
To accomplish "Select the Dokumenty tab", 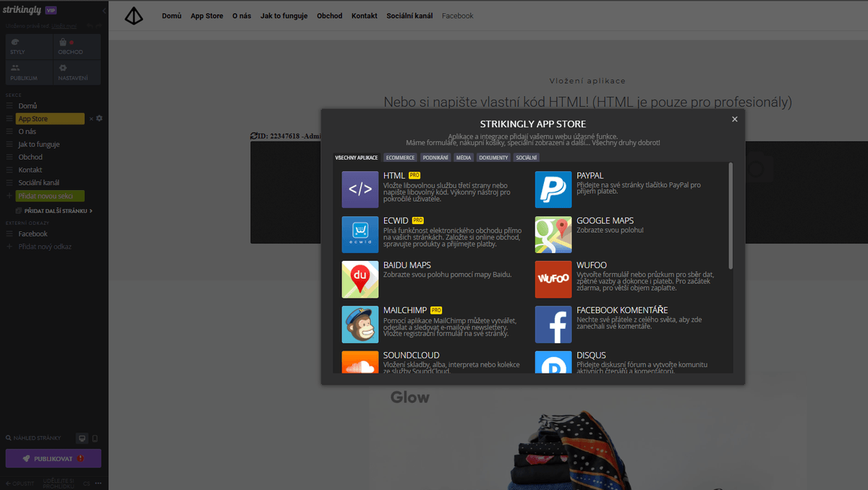I will pyautogui.click(x=493, y=158).
